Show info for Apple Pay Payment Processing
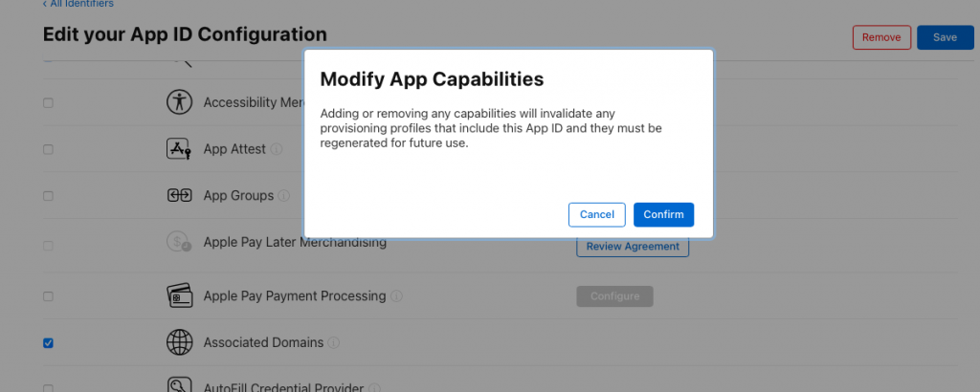 tap(396, 296)
